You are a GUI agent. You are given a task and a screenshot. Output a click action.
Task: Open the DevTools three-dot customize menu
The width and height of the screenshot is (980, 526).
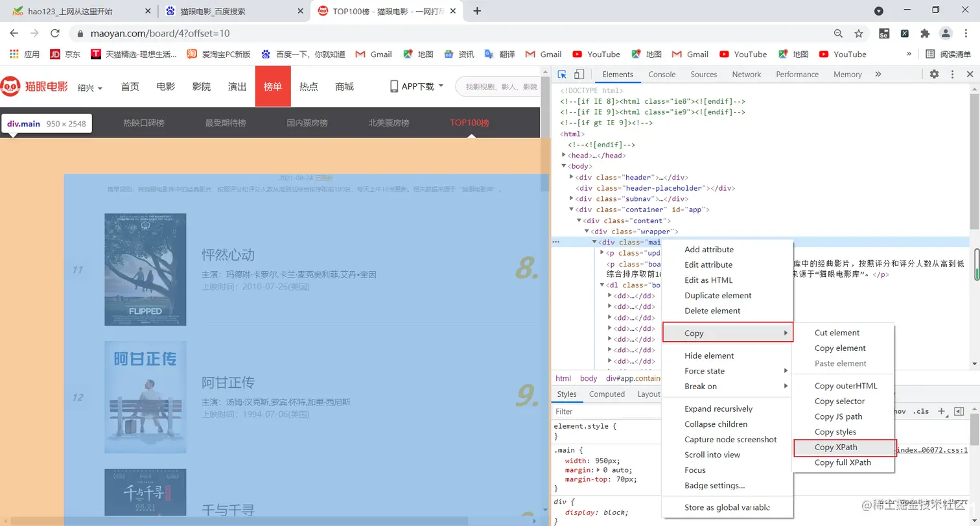coord(952,75)
